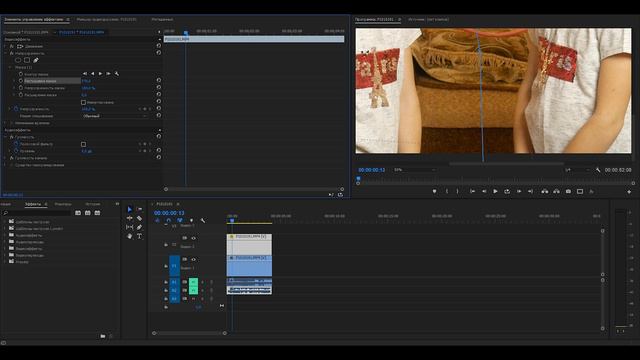640x360 pixels.
Task: Filter effects by 32-bit color badge
Action: pos(88,213)
